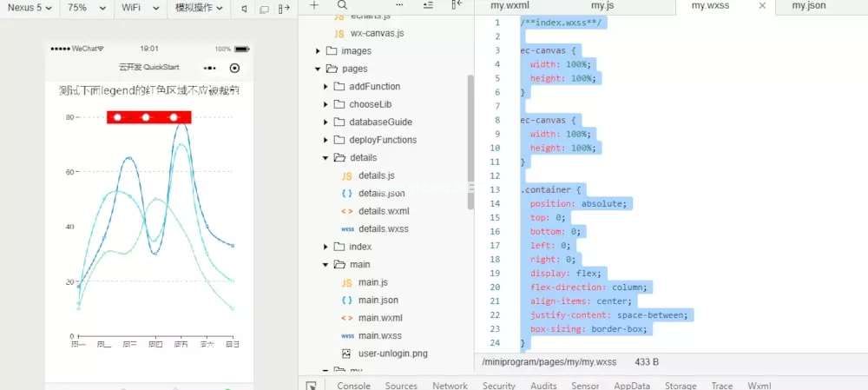This screenshot has height=390, width=868.
Task: Click the file tree vertical scrollbar
Action: pyautogui.click(x=470, y=139)
